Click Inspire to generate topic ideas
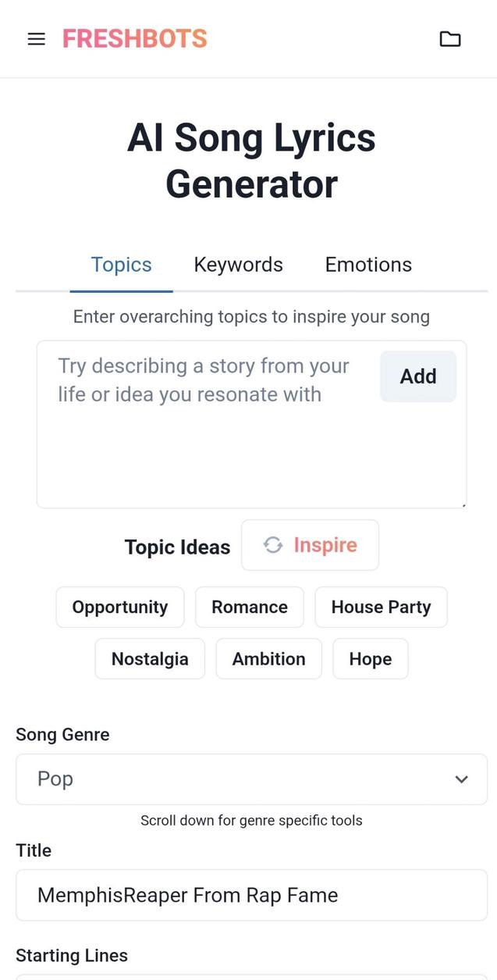The image size is (497, 980). coord(310,544)
